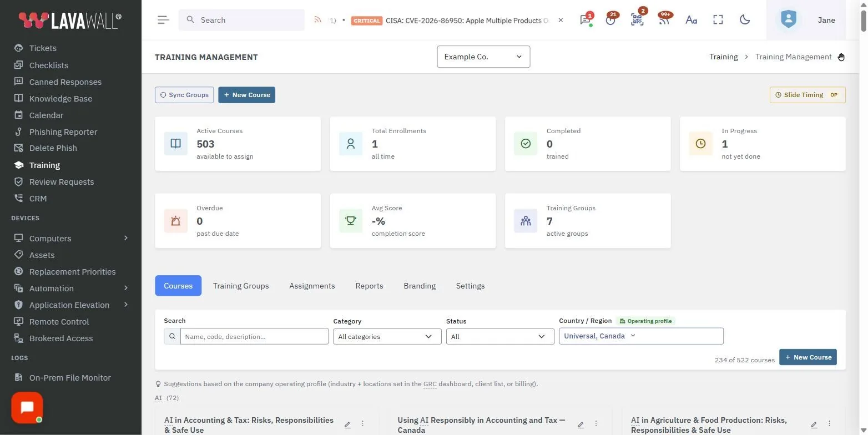Image resolution: width=868 pixels, height=435 pixels.
Task: Open more options for Using AI Responsibly course
Action: point(596,423)
